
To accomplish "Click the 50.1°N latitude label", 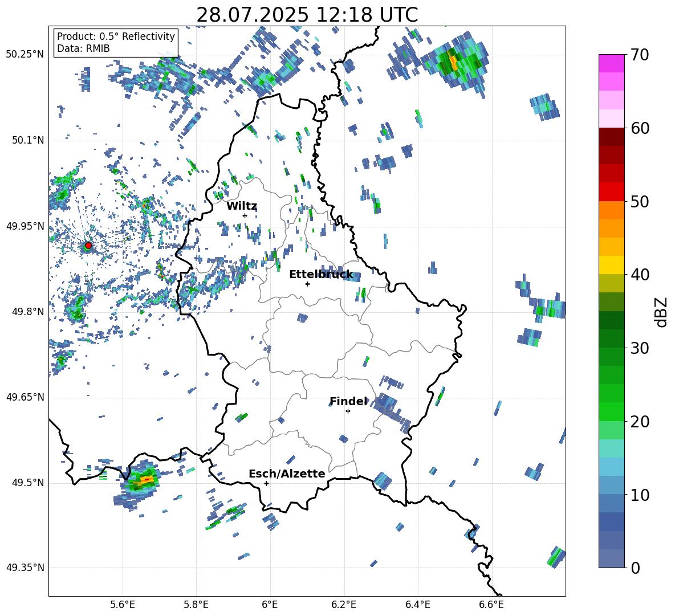I will coord(28,140).
